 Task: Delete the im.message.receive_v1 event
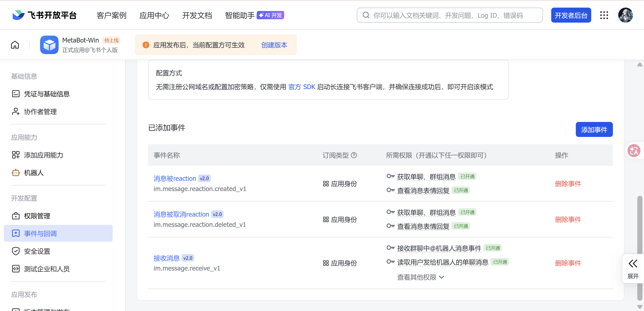tap(568, 263)
